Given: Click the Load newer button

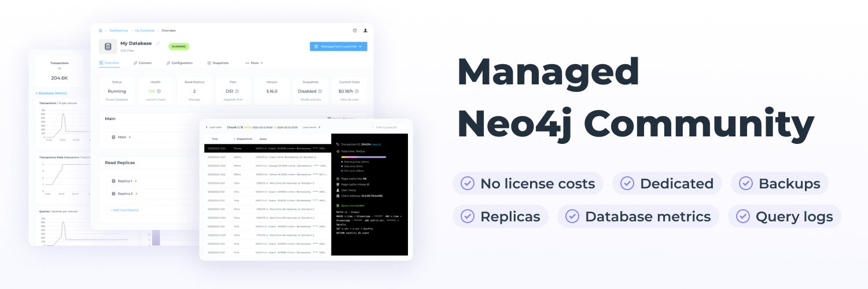Looking at the screenshot, I should tap(310, 127).
